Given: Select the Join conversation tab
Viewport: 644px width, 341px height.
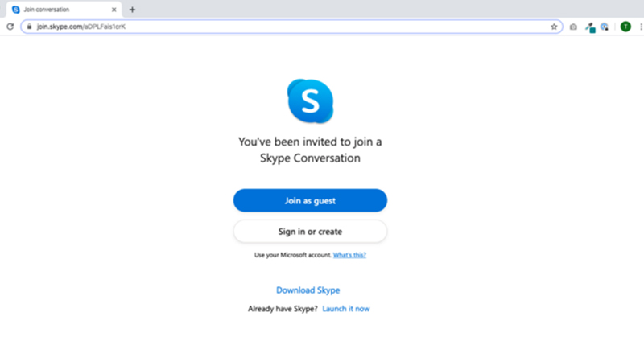Looking at the screenshot, I should [56, 10].
